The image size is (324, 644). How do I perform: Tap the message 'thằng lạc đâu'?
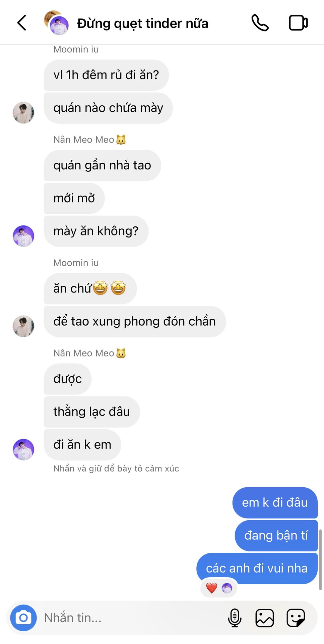click(92, 412)
